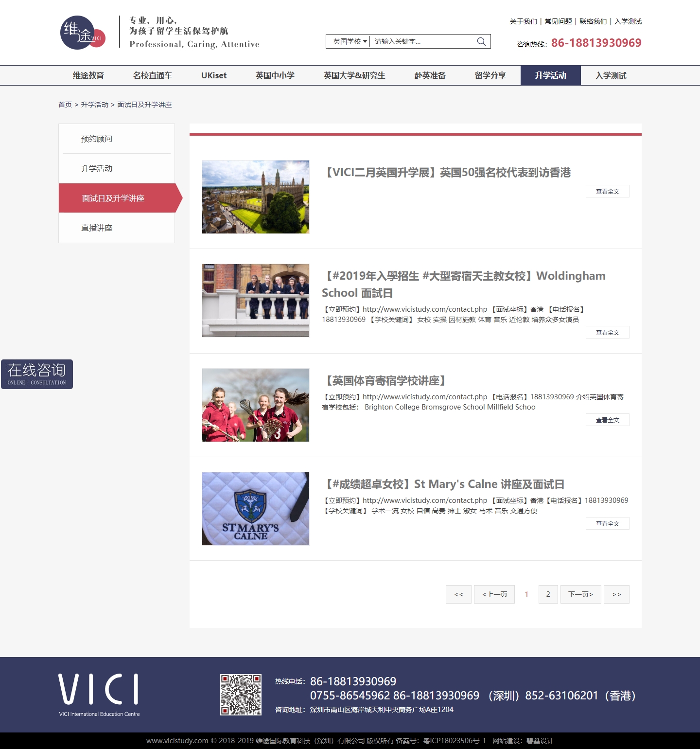Choose 预约顾问 from the sidebar
Viewport: 700px width, 749px height.
coord(97,139)
